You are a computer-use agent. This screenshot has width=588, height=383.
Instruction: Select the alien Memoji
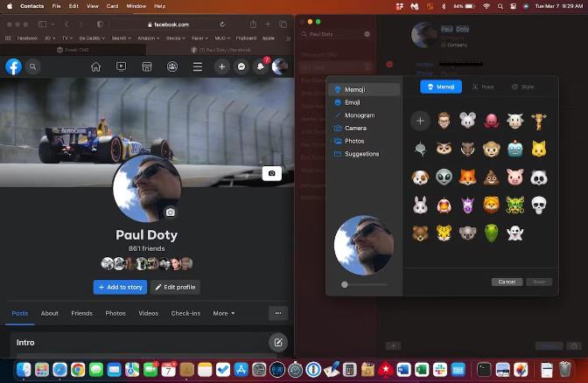pyautogui.click(x=444, y=177)
